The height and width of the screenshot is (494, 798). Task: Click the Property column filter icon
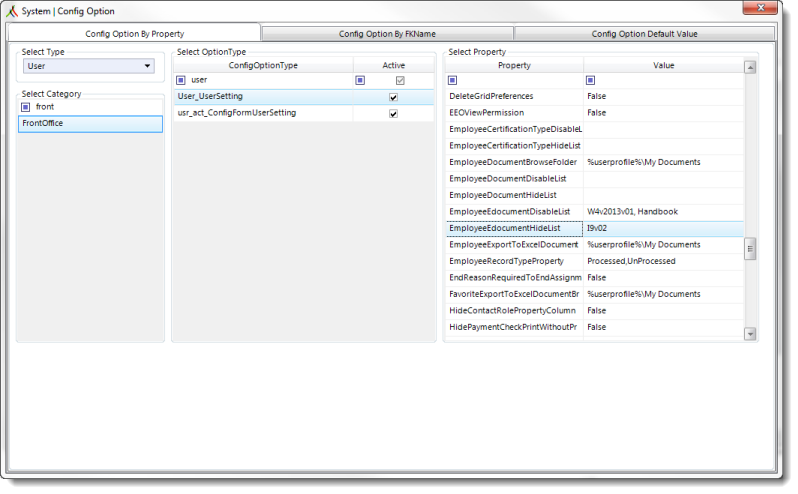(453, 80)
